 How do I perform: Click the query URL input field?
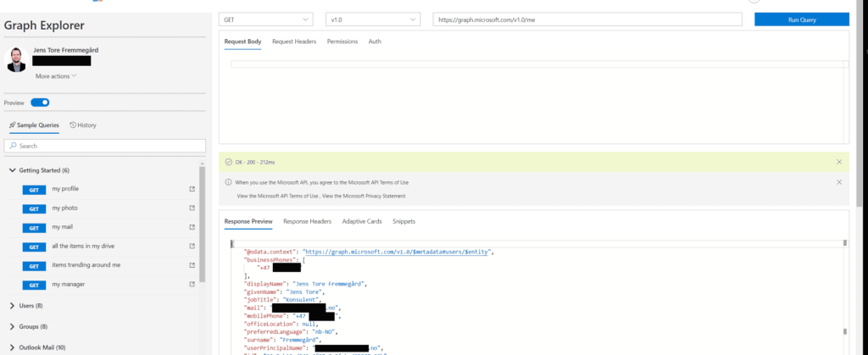tap(587, 19)
